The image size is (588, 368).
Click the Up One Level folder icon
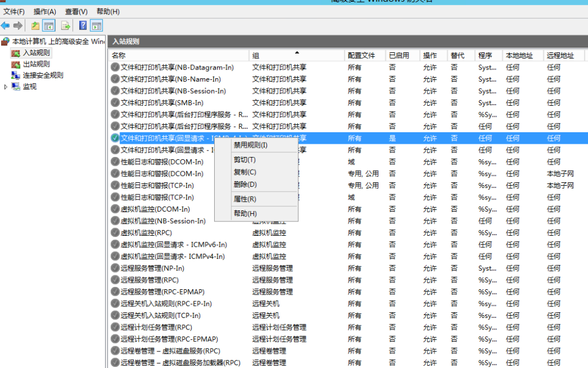pos(36,25)
